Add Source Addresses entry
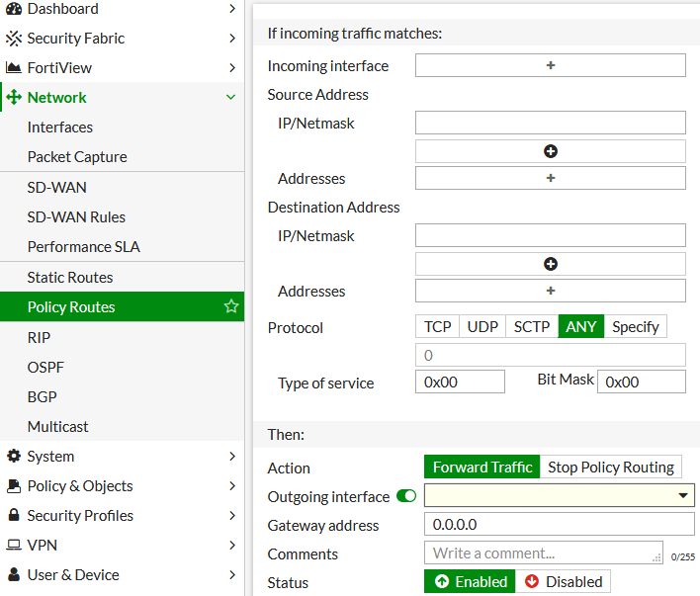This screenshot has width=700, height=596. (x=551, y=178)
